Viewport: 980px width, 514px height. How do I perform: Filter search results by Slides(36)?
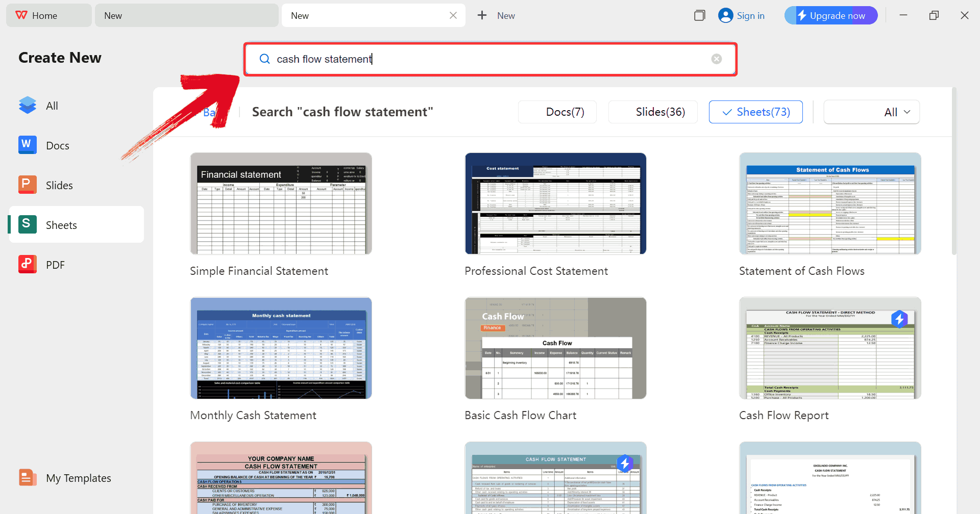pos(653,112)
